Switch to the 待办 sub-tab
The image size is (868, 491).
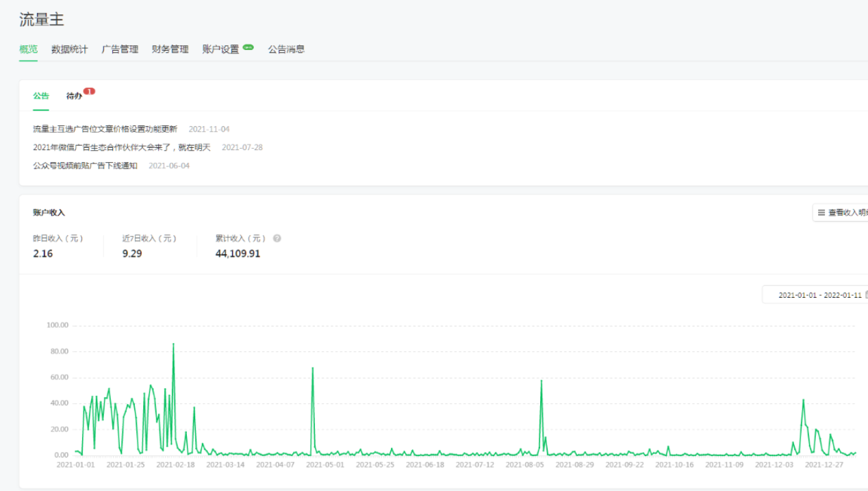[x=74, y=96]
